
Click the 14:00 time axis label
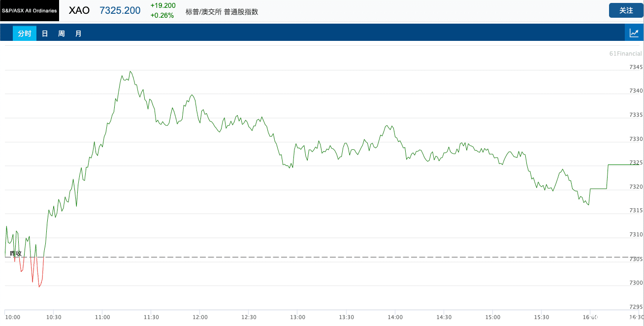(x=395, y=317)
